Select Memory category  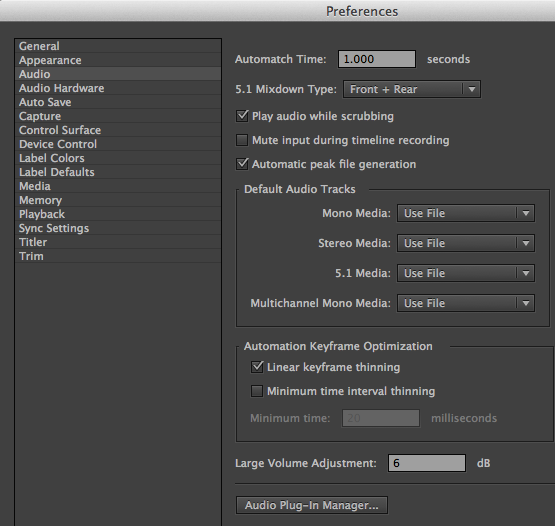(x=118, y=200)
